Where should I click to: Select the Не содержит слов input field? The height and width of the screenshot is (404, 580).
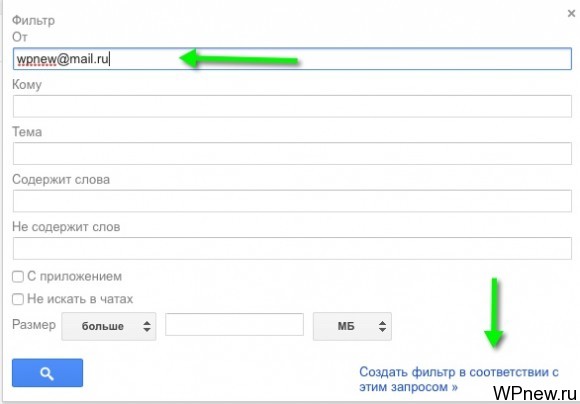point(292,248)
